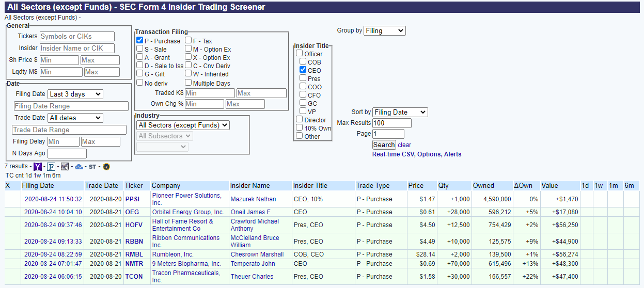Viewport: 644px width, 288px height.
Task: Open the Filing Date 'Last 3 days' dropdown
Action: coord(75,94)
